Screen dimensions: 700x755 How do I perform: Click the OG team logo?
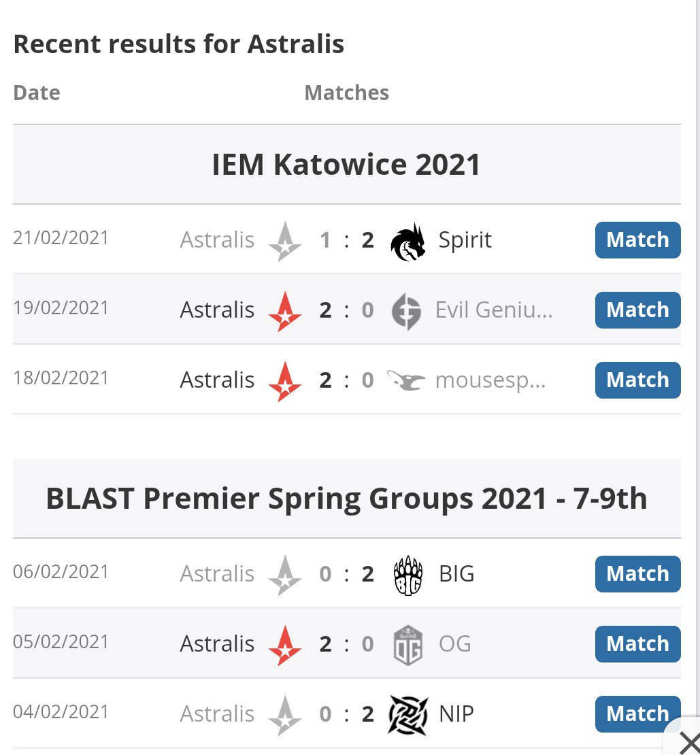tap(407, 645)
